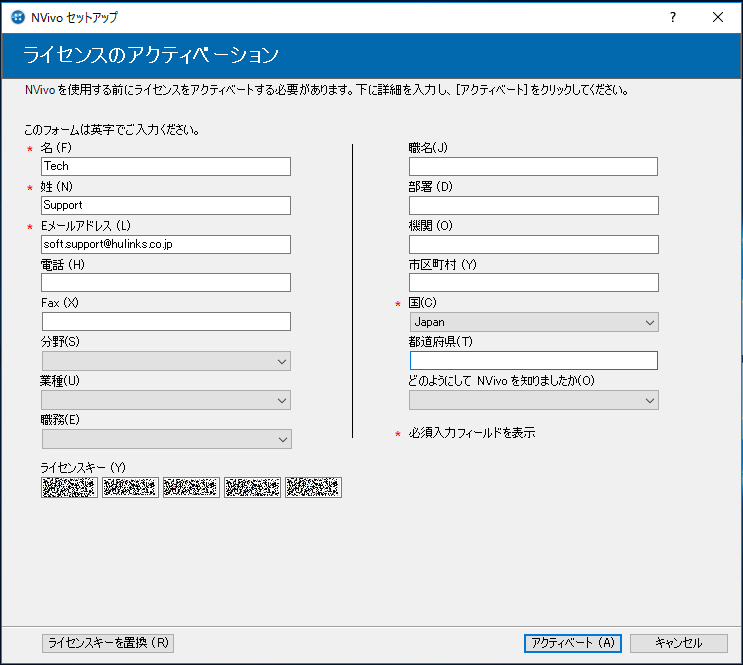The height and width of the screenshot is (665, 743).
Task: Click the NVivo logo icon in title bar
Action: pos(18,18)
